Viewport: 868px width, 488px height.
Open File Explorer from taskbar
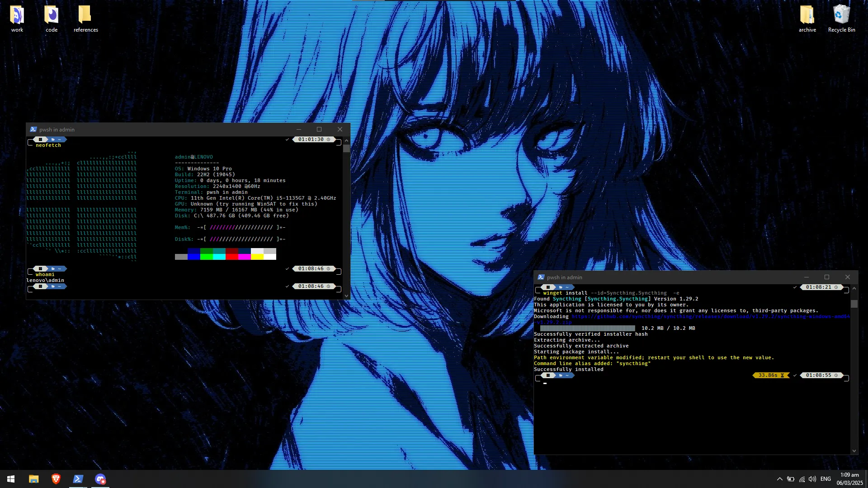pyautogui.click(x=34, y=479)
